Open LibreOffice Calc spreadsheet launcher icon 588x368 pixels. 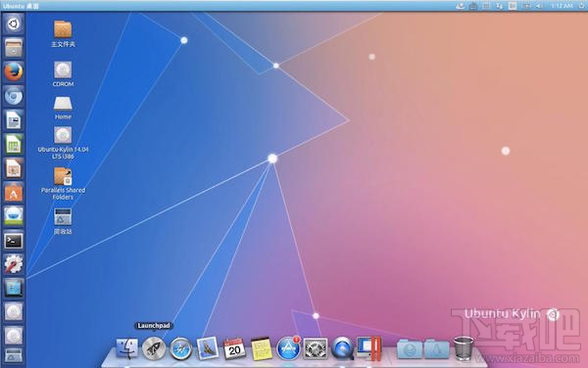tap(14, 144)
